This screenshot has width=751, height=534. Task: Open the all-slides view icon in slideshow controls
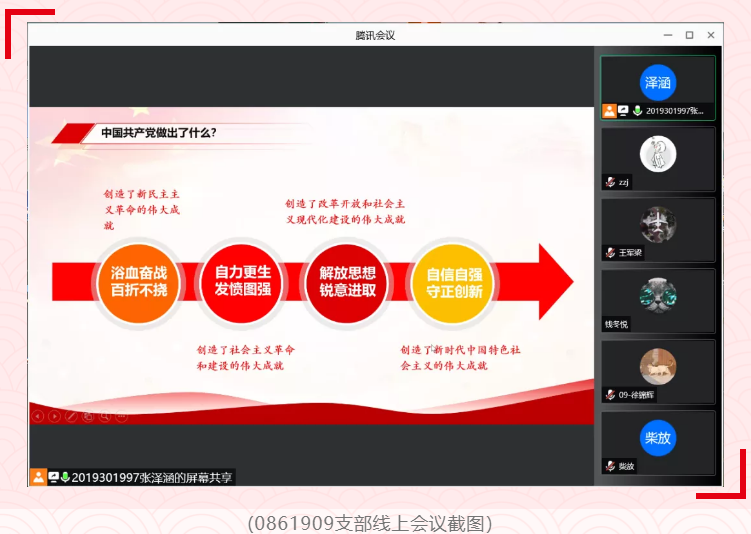point(88,416)
